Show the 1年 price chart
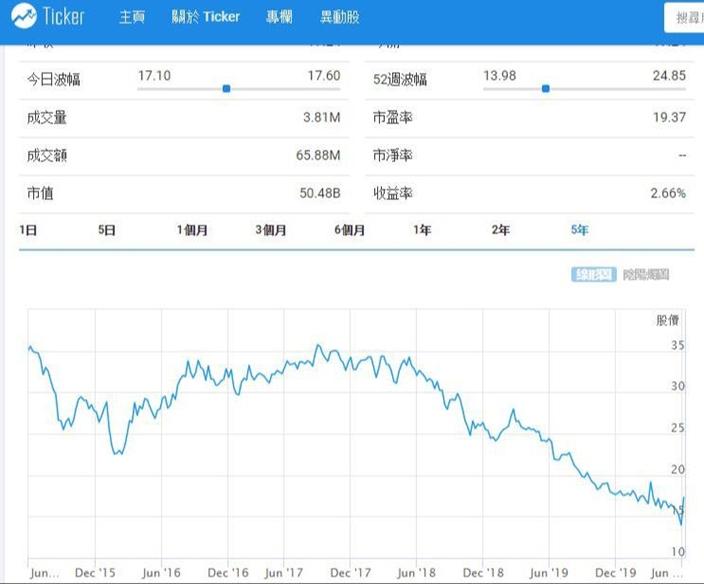Screen dimensions: 704x584 click(x=422, y=230)
